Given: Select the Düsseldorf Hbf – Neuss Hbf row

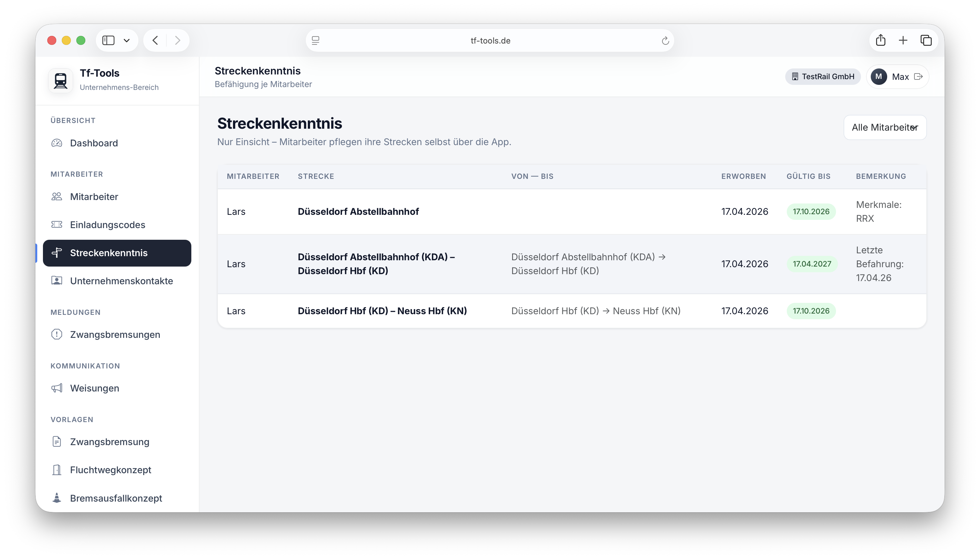Looking at the screenshot, I should click(382, 311).
